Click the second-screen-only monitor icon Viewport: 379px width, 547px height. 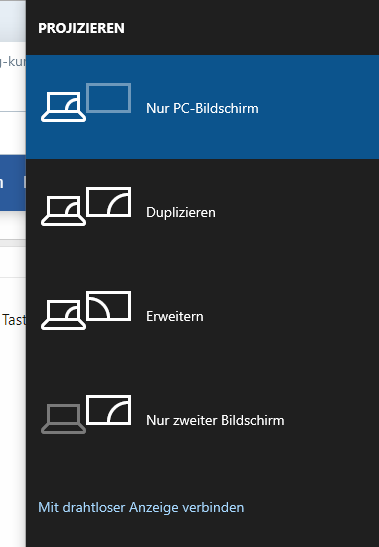click(86, 414)
